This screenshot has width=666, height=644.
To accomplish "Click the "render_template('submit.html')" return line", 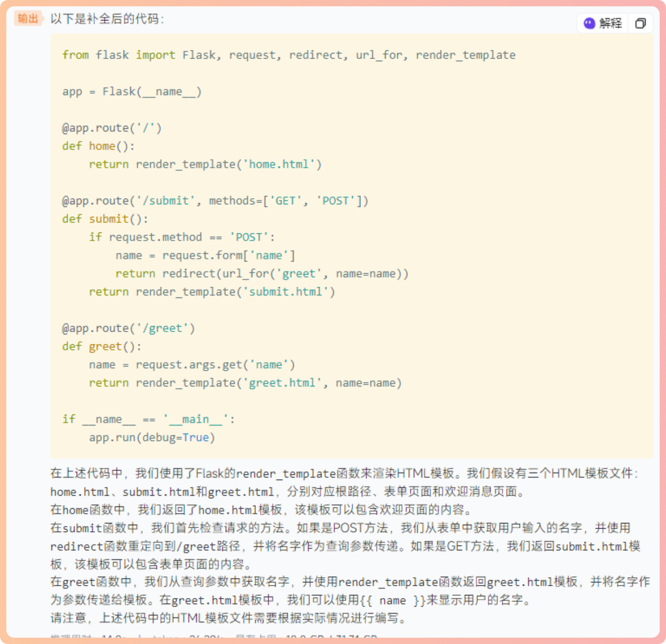I will pos(212,292).
